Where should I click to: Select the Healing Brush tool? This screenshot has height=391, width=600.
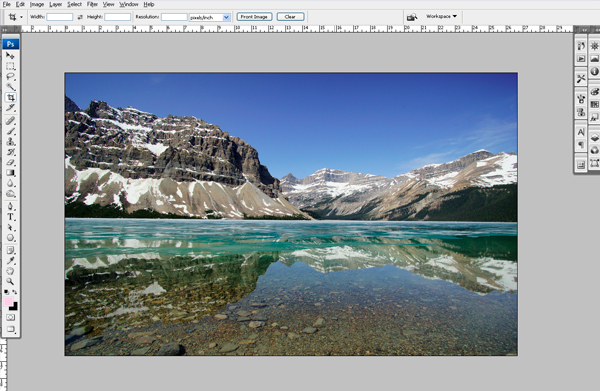pos(10,121)
